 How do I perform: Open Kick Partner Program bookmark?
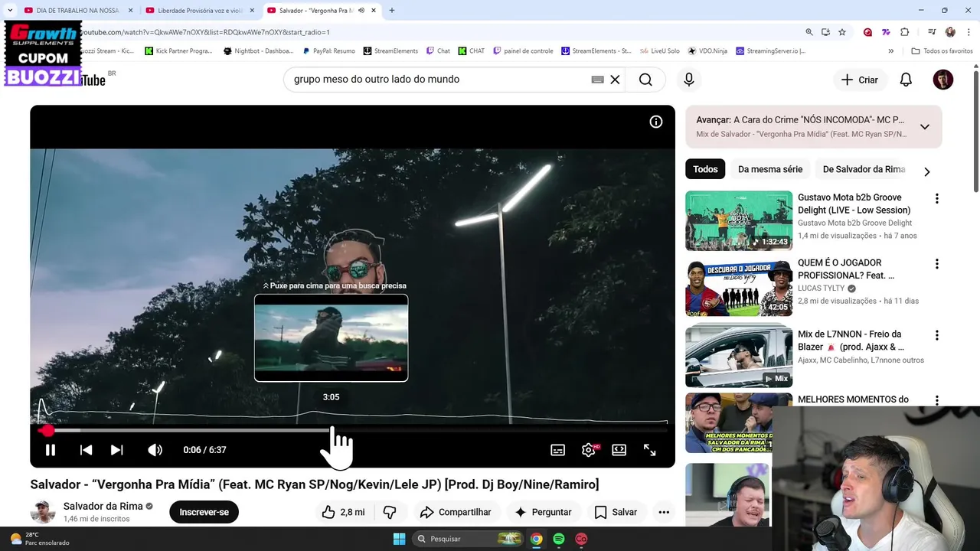178,51
